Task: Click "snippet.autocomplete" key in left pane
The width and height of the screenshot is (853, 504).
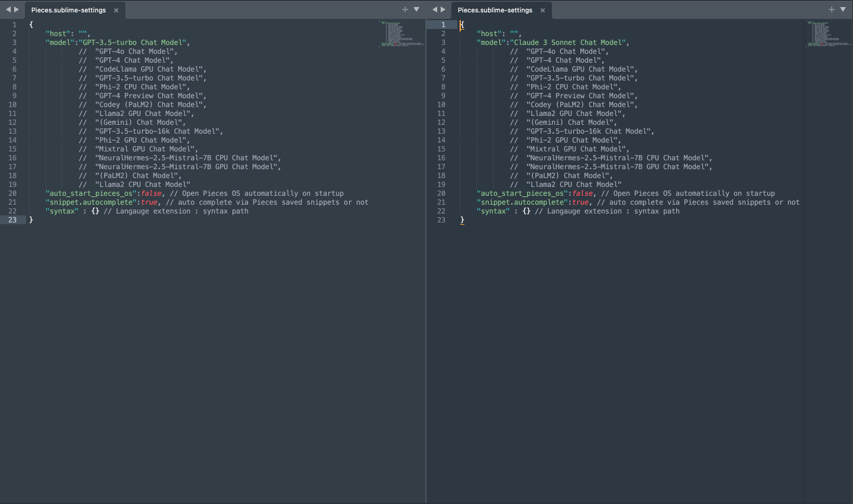Action: tap(91, 202)
